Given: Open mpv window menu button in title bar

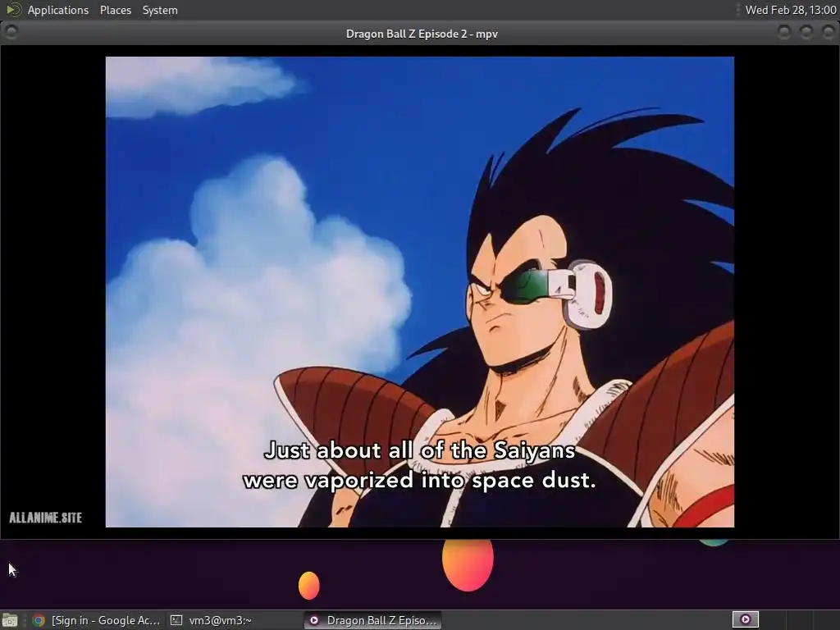Looking at the screenshot, I should pos(11,32).
